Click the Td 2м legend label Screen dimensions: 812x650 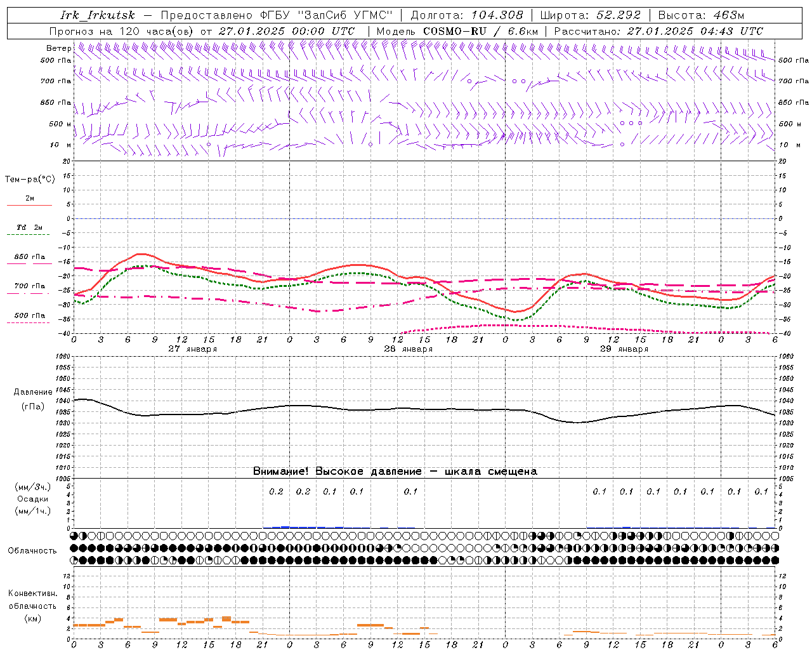[30, 227]
